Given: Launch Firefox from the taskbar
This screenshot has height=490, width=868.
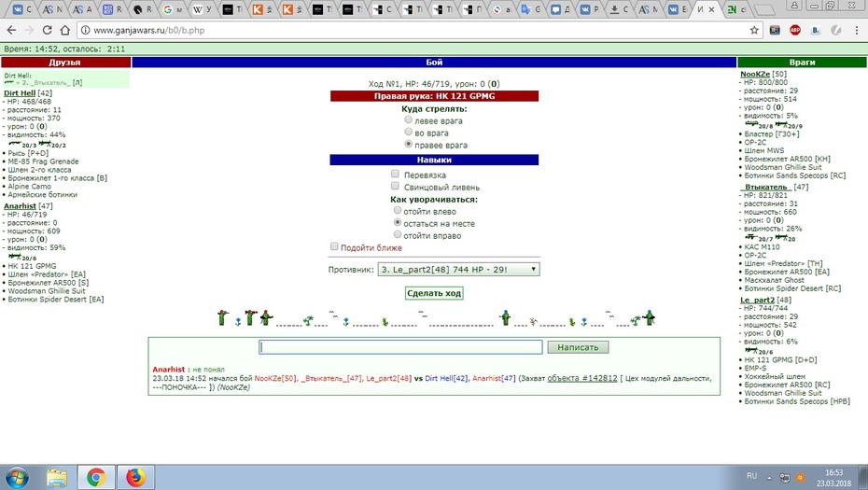Looking at the screenshot, I should (x=135, y=477).
